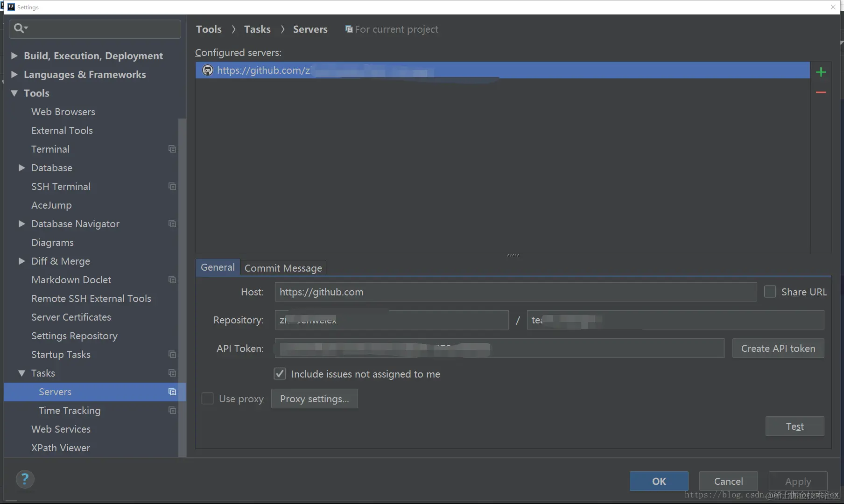This screenshot has height=504, width=844.
Task: Click project-level icon beside Terminal
Action: coord(172,149)
